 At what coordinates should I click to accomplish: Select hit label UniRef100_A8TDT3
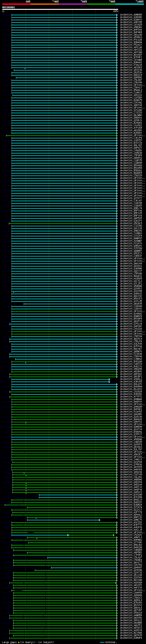coord(131,628)
